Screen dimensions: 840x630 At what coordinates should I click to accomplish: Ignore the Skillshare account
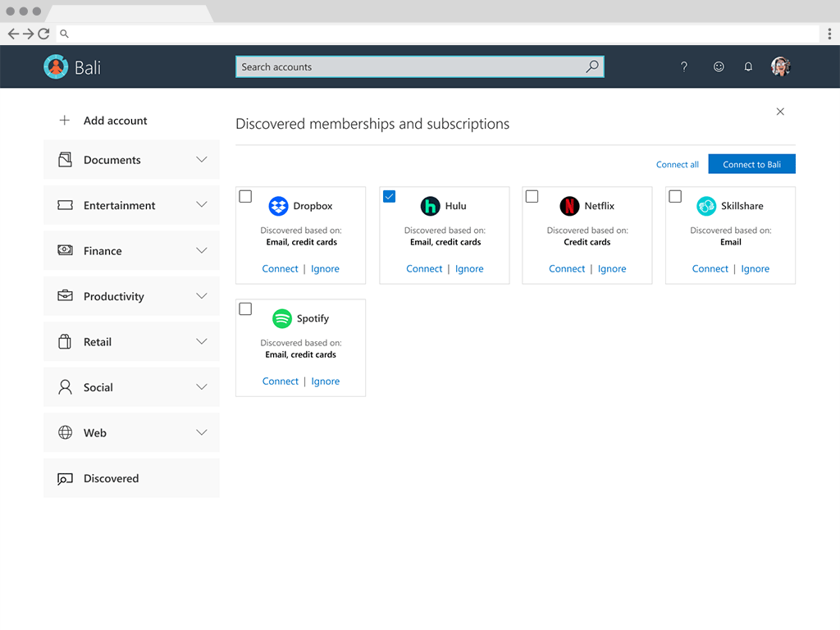[x=756, y=268]
